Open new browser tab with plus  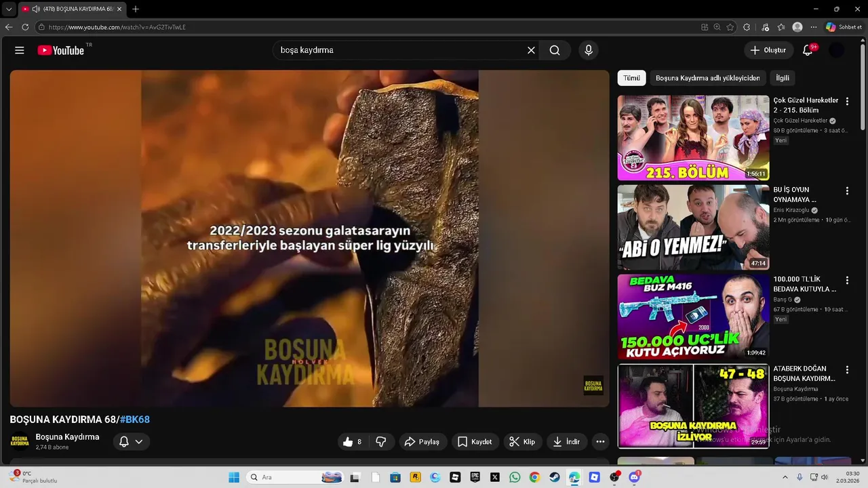136,9
